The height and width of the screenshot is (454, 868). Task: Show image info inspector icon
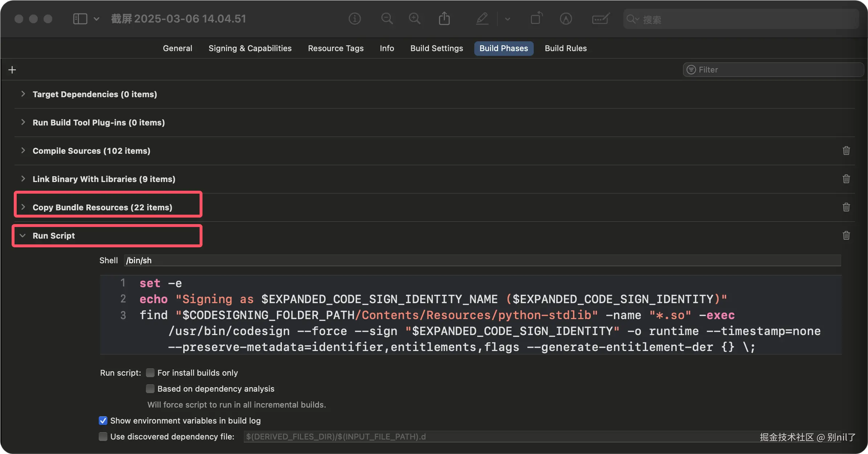(x=355, y=18)
